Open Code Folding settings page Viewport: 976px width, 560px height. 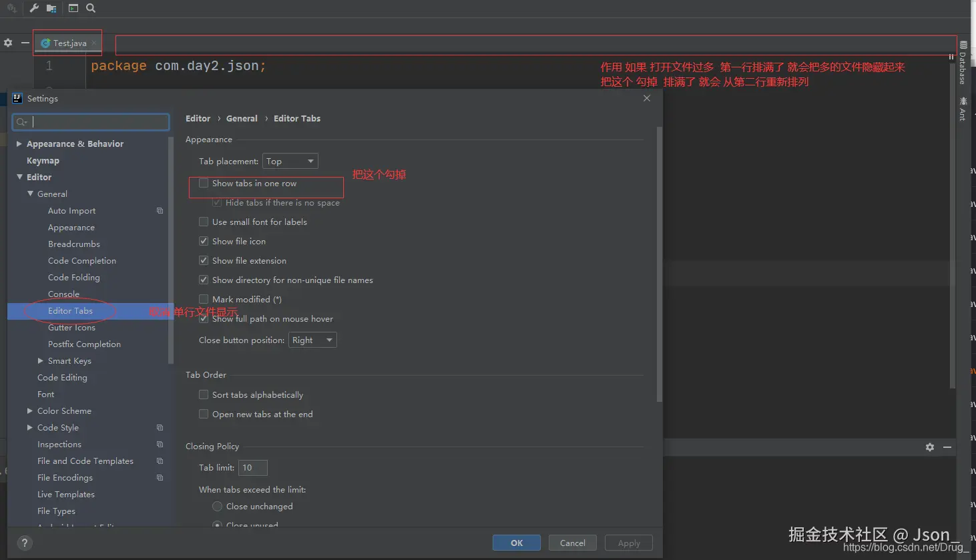[x=74, y=278]
